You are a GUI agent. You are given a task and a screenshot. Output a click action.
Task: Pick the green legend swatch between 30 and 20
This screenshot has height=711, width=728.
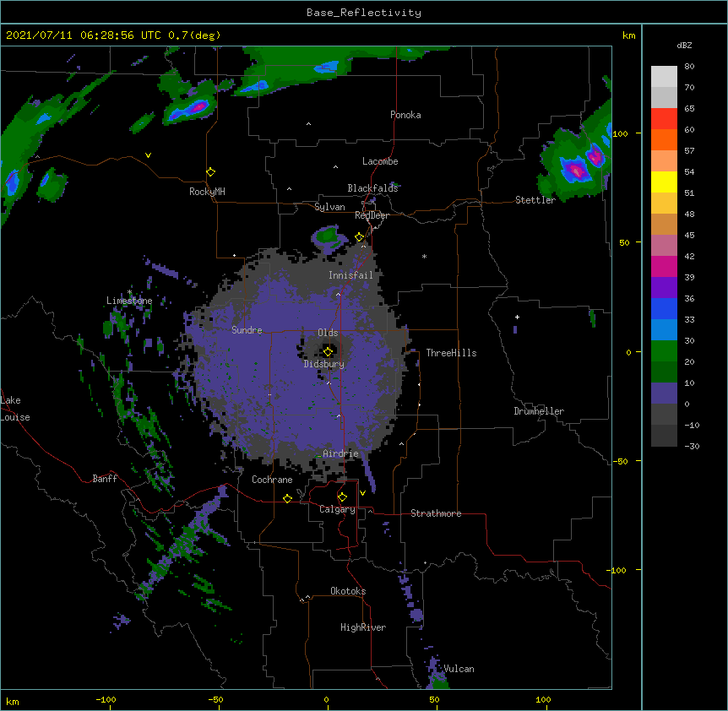[664, 351]
